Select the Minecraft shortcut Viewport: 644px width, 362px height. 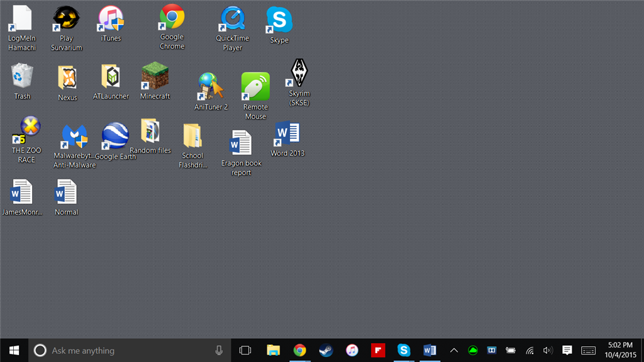click(155, 81)
